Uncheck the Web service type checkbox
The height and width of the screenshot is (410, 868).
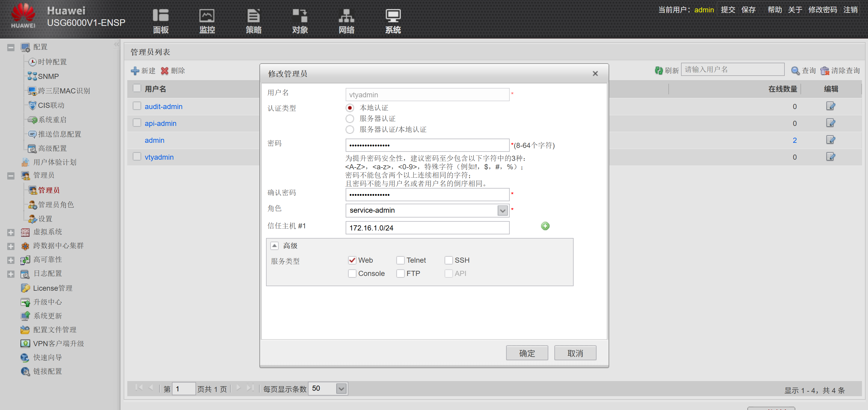[x=352, y=260]
